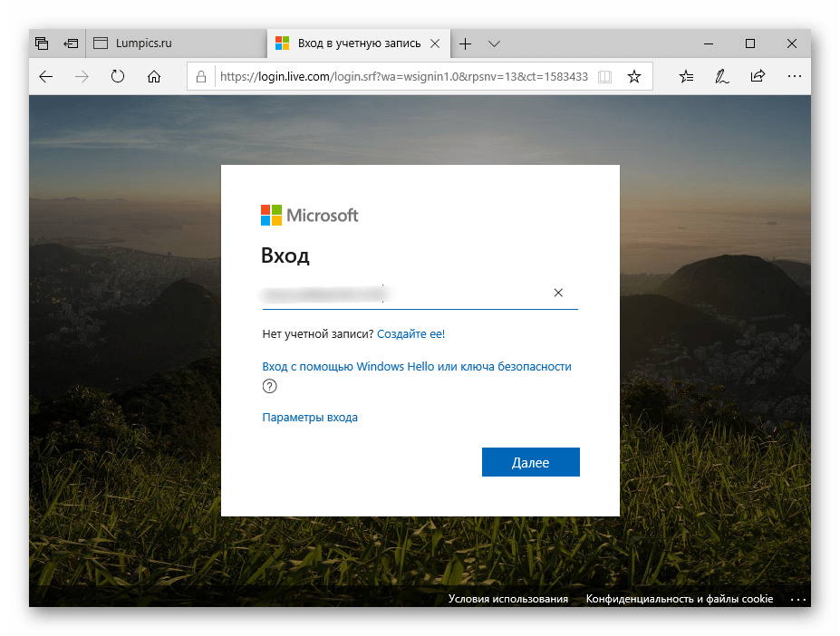Image resolution: width=840 pixels, height=636 pixels.
Task: Click the Нет учетной записи? text
Action: (318, 333)
